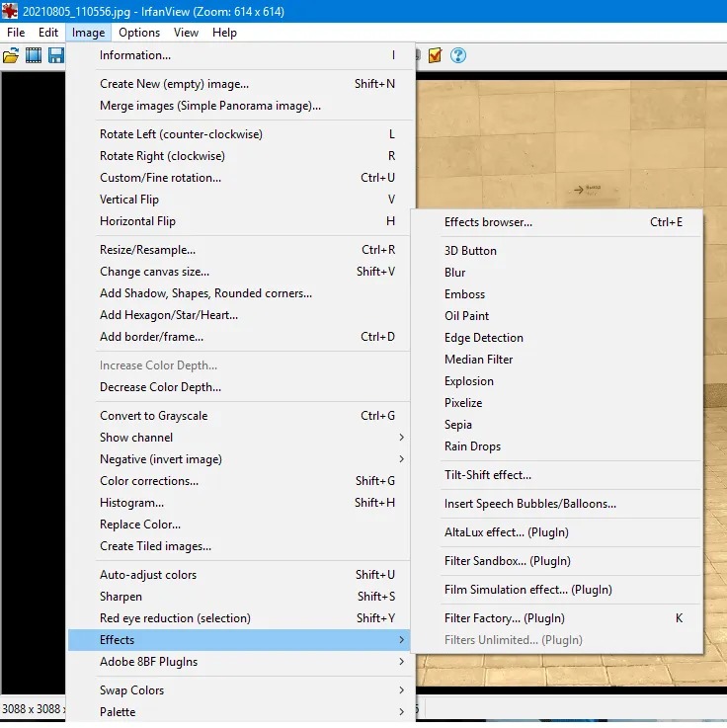
Task: Choose Create New (empty) image...
Action: [x=239, y=84]
